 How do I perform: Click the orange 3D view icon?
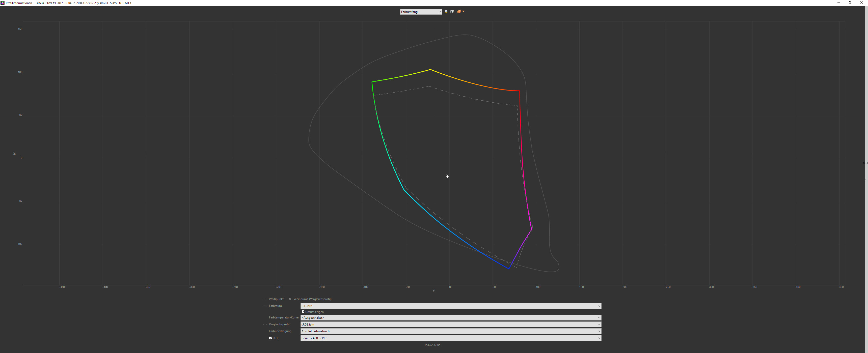459,12
